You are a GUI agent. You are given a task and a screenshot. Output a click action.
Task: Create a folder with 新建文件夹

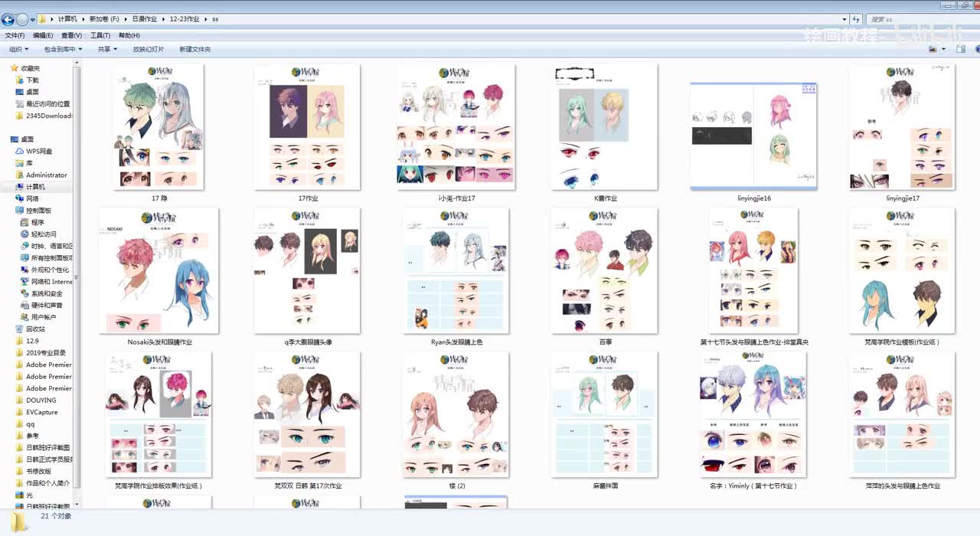pyautogui.click(x=194, y=49)
